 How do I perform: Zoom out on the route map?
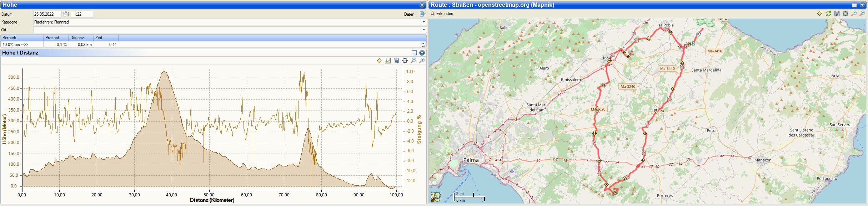[x=854, y=14]
